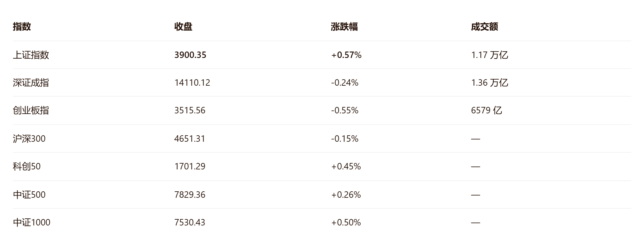Select the 沪深300 row name
Screen dimensions: 644x248
pyautogui.click(x=29, y=139)
